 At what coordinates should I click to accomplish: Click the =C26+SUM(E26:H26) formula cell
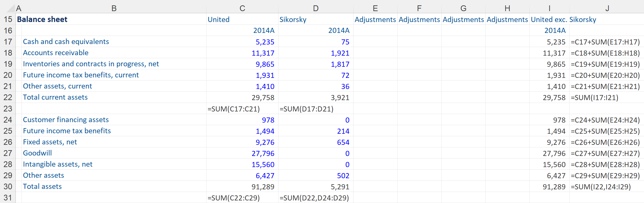(x=605, y=142)
